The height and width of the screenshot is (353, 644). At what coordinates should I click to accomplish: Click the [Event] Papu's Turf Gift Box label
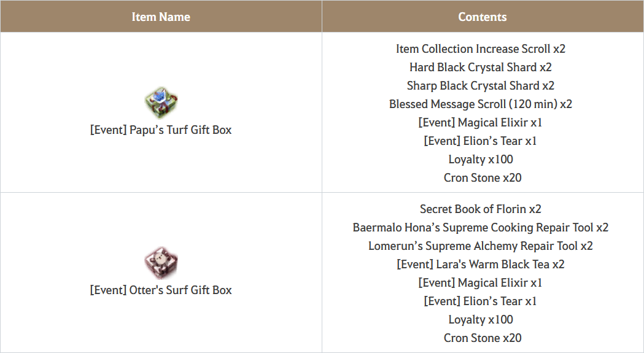[x=161, y=130]
